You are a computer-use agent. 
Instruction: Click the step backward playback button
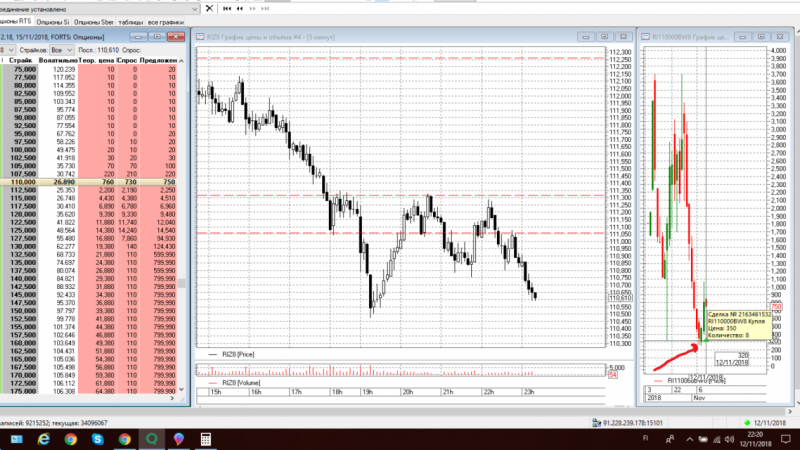coord(240,9)
